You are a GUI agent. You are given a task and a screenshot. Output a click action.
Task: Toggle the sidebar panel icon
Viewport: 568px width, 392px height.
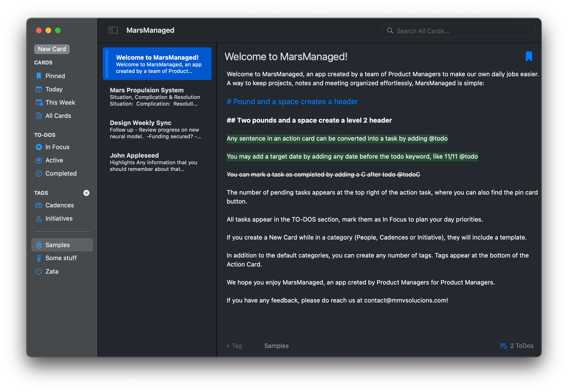[113, 30]
